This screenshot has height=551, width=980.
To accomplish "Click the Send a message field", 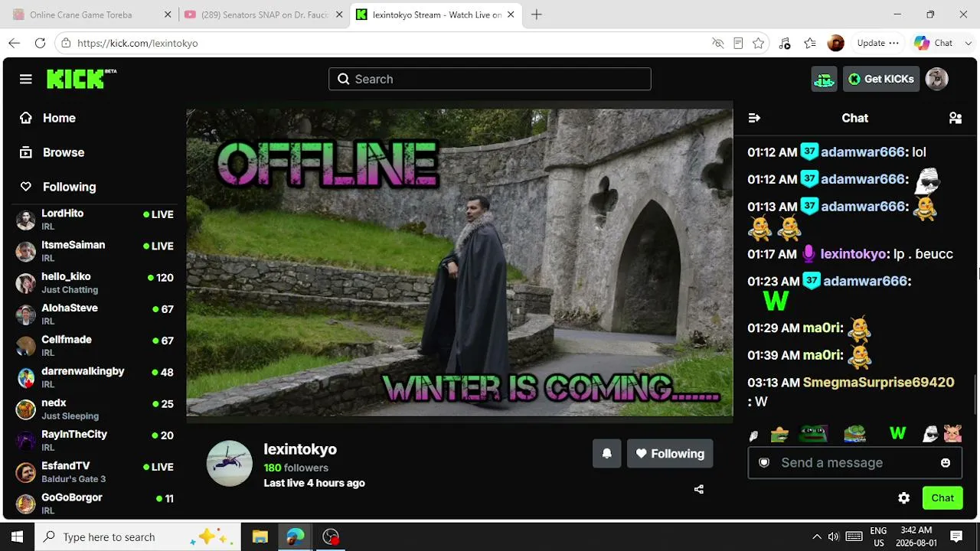I will coord(854,463).
